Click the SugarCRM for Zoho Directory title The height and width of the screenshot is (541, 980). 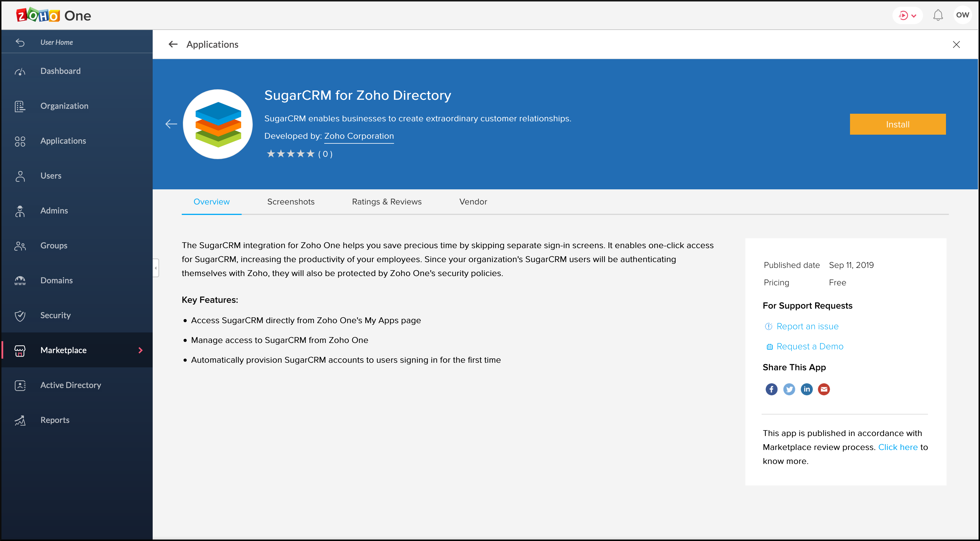pyautogui.click(x=358, y=95)
